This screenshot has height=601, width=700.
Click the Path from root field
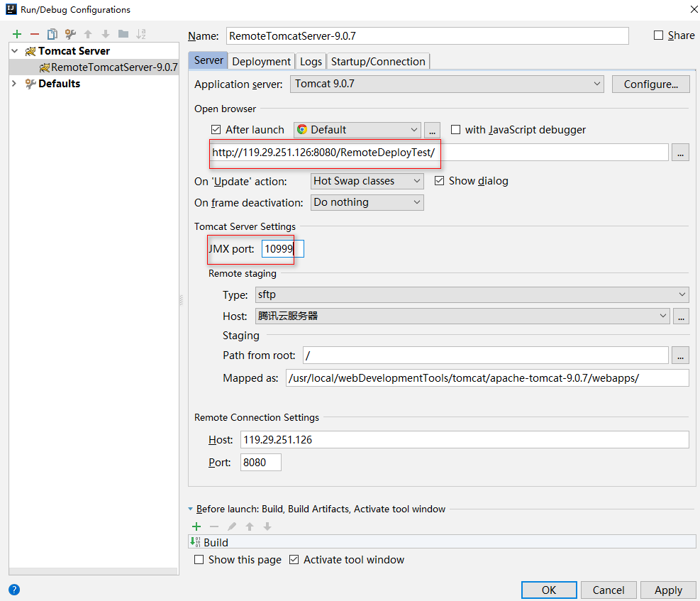[486, 355]
